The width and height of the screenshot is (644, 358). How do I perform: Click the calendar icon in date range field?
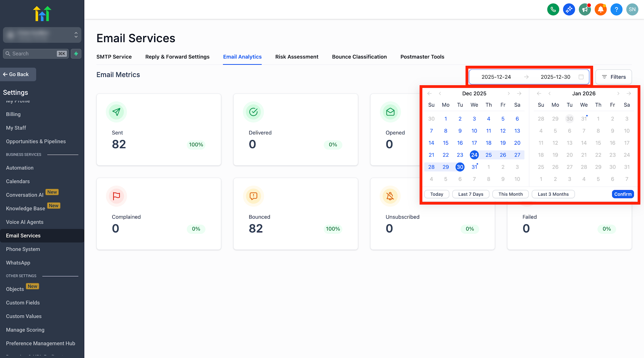(581, 77)
